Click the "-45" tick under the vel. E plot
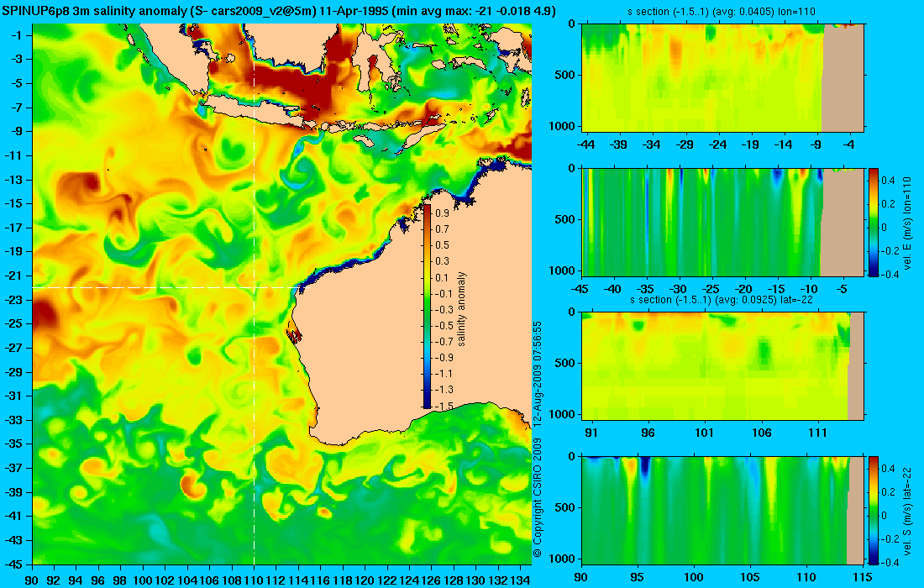Viewport: 924px width, 588px height. click(x=580, y=289)
